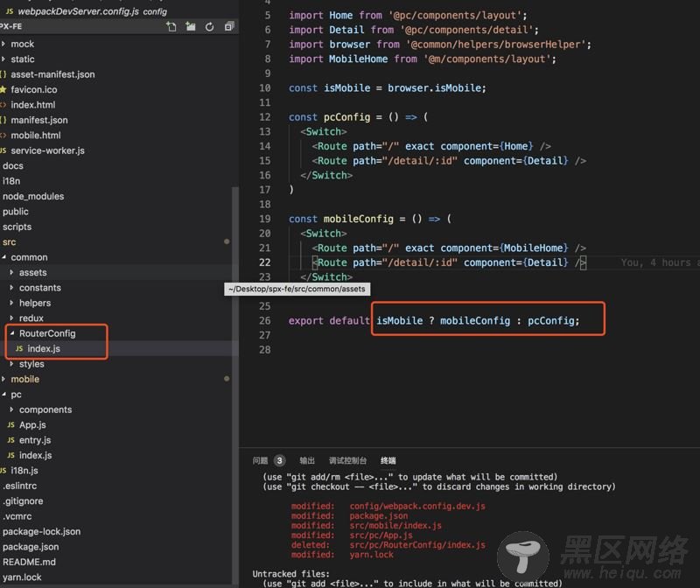Screen dimensions: 700x588
Task: Open favicon.ico with star icon
Action: pos(34,90)
